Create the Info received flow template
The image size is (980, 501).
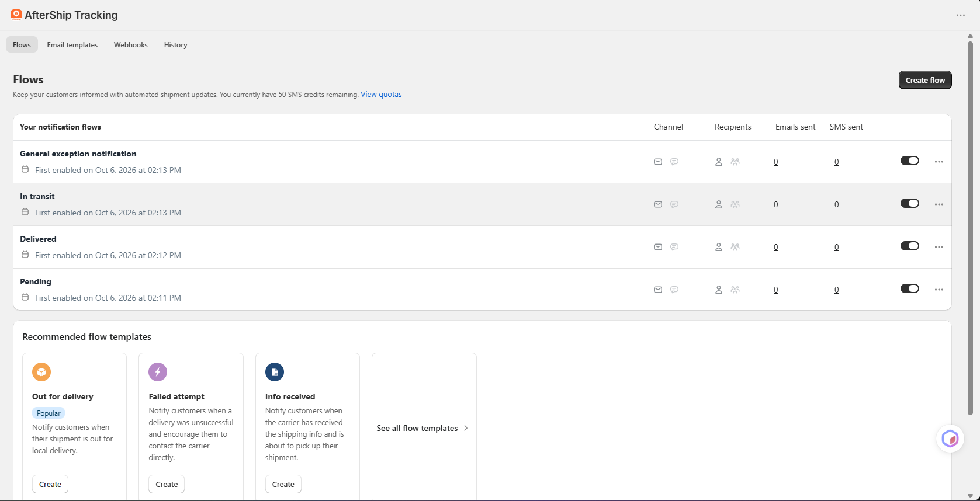283,484
